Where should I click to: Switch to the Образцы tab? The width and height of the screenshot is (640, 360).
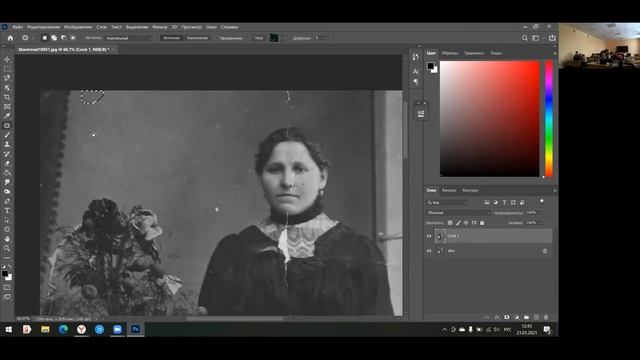pos(450,53)
